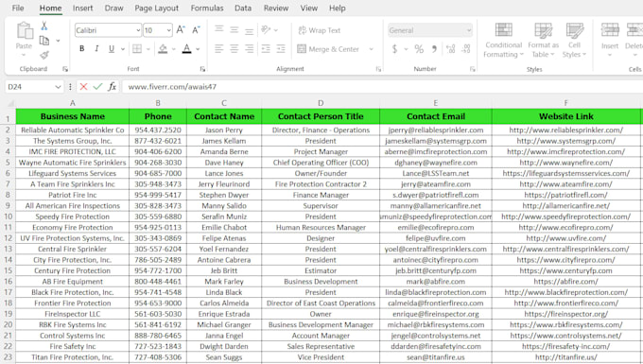
Task: Cancel formula bar entry with X
Action: click(83, 86)
